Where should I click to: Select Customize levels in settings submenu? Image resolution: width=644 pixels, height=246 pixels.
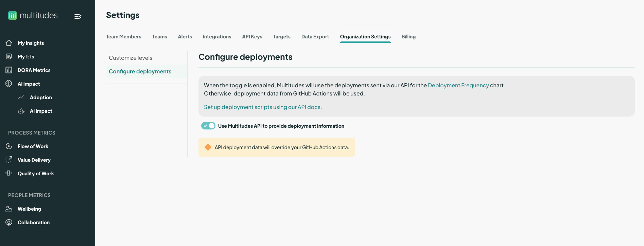[130, 58]
